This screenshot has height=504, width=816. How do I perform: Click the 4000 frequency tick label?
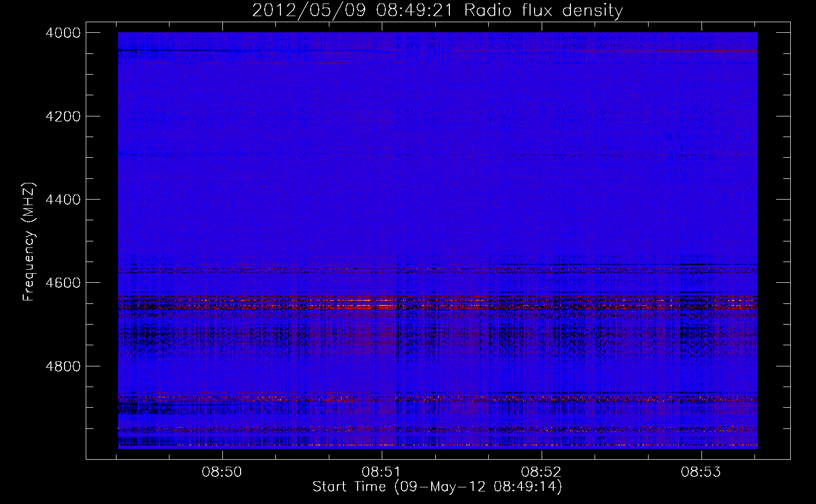63,33
